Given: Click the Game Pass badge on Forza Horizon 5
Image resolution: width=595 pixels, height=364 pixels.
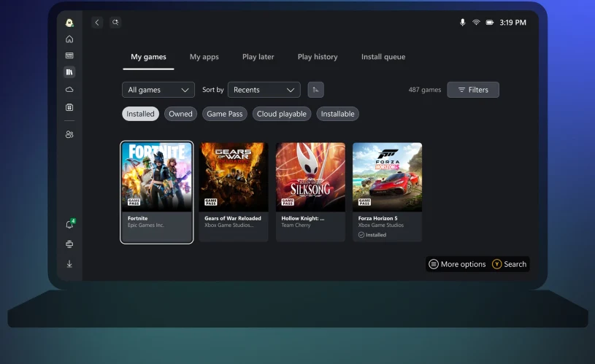Looking at the screenshot, I should [364, 202].
